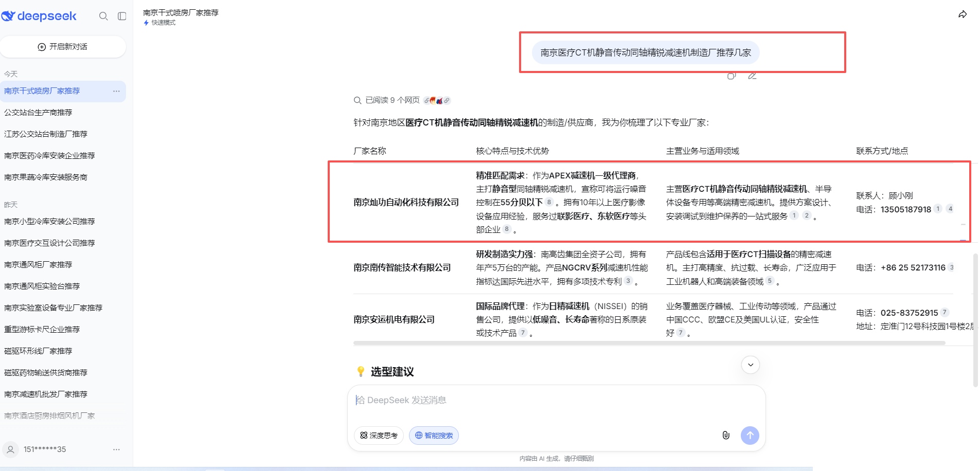The image size is (980, 471).
Task: Click the deepseek logo
Action: click(x=39, y=16)
